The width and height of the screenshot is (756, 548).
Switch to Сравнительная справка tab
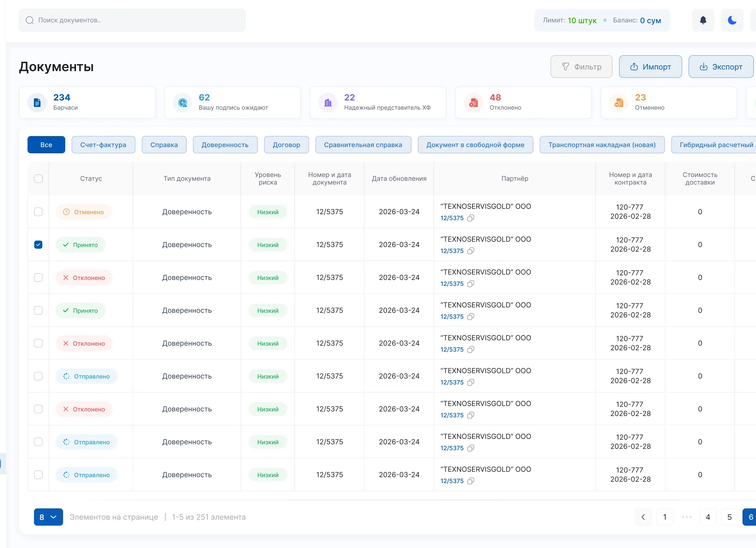(363, 145)
